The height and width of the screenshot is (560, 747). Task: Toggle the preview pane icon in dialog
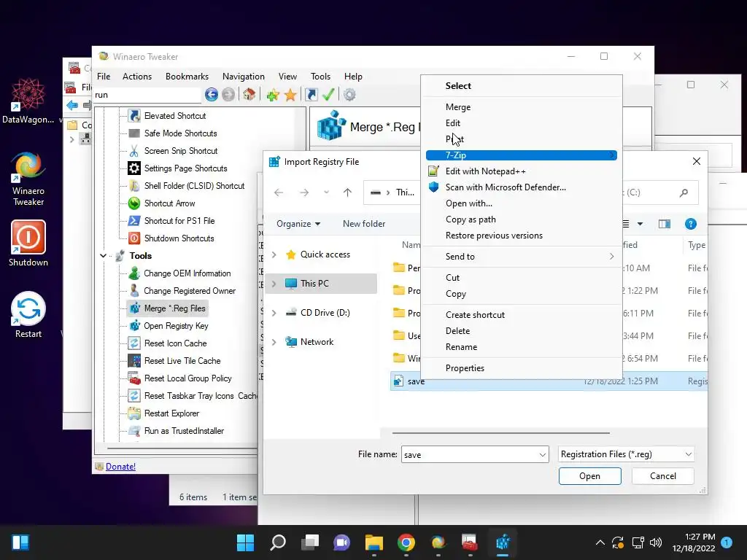(x=664, y=224)
